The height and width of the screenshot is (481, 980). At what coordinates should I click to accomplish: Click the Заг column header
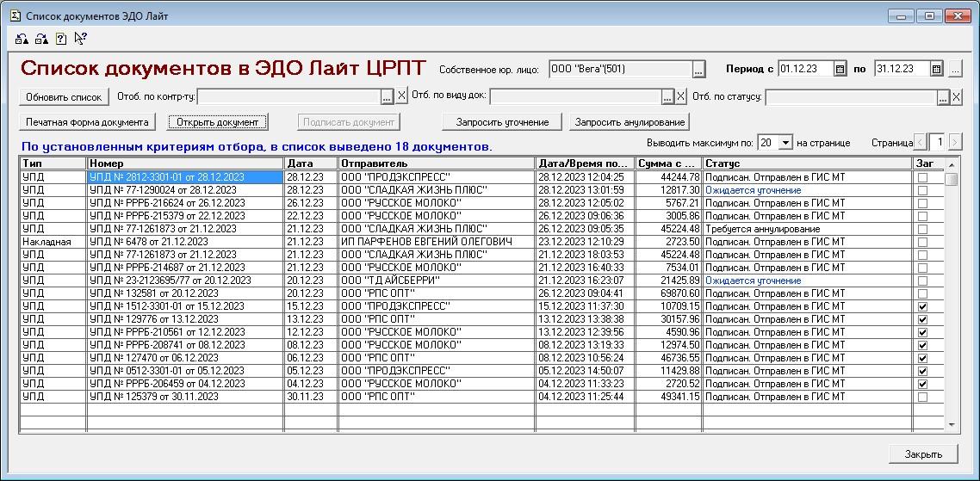pos(928,163)
